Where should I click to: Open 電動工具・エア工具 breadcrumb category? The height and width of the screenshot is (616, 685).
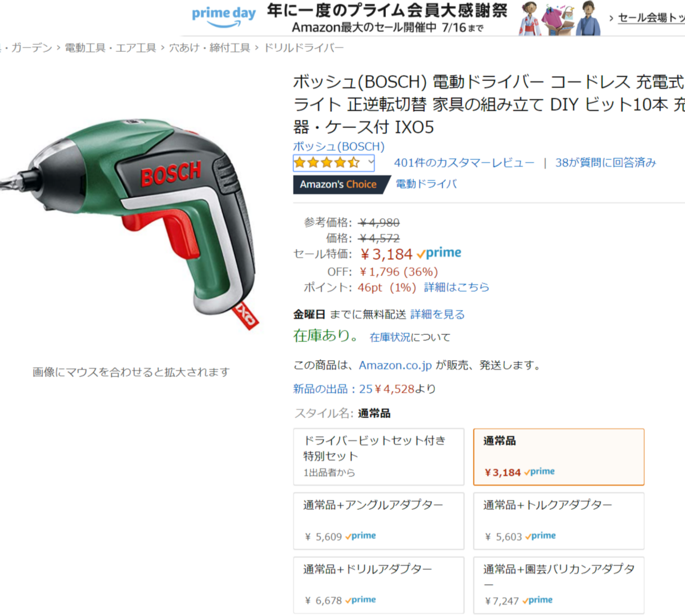[x=110, y=48]
